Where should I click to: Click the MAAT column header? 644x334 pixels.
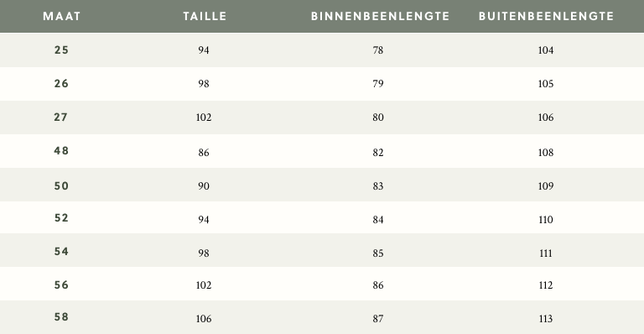61,17
